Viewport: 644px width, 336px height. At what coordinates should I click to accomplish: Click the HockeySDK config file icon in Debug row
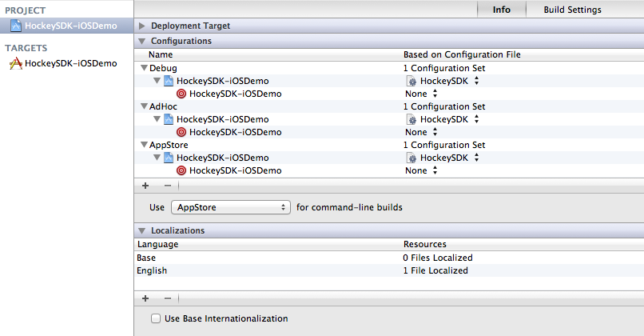[x=411, y=81]
